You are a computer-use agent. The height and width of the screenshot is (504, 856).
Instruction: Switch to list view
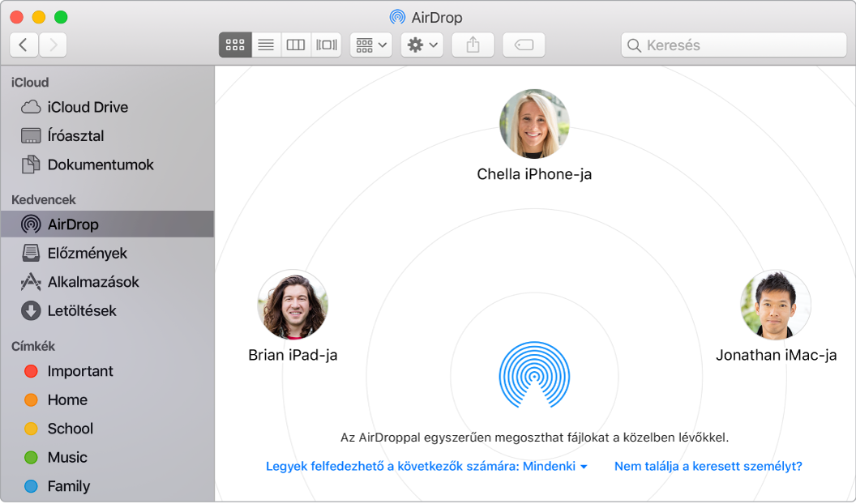point(265,45)
